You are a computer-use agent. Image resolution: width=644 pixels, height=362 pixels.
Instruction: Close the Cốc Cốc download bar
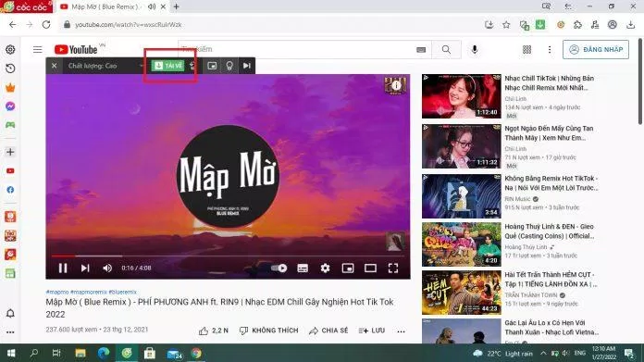point(55,66)
